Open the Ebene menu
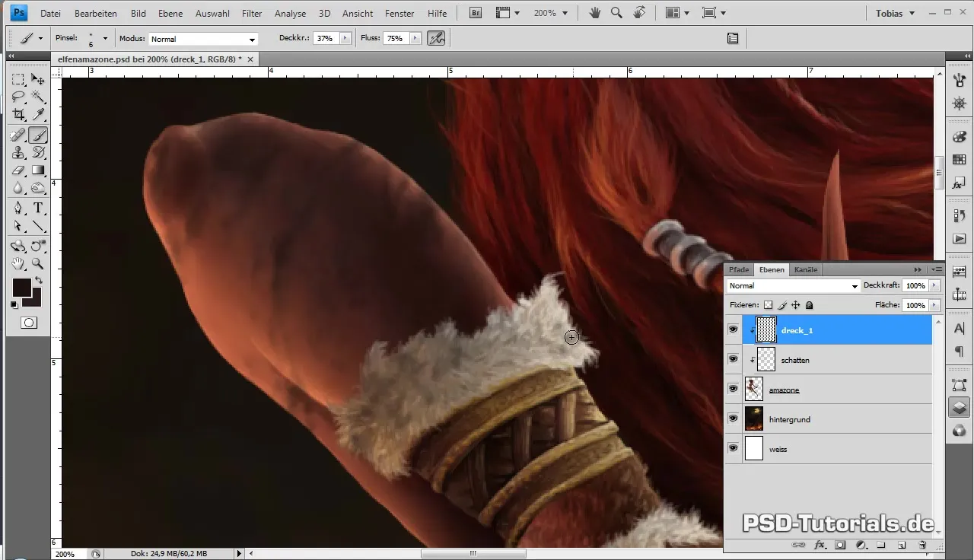974x560 pixels. [x=170, y=14]
